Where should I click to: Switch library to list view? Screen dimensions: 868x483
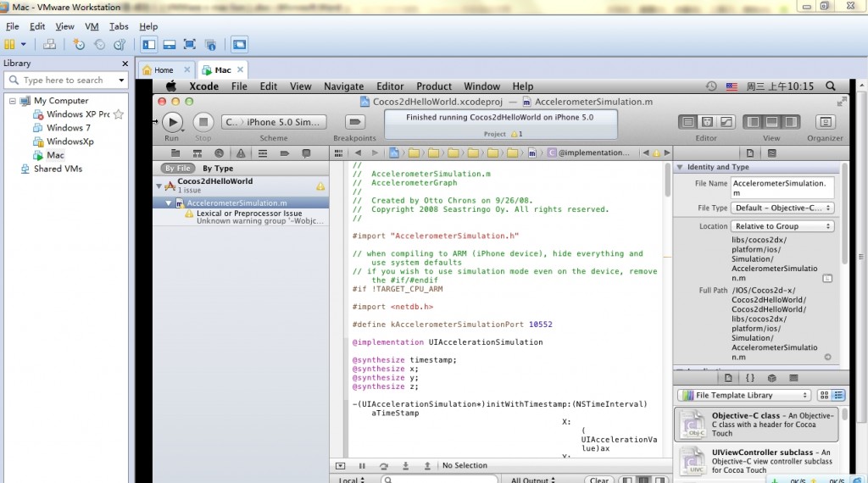click(x=838, y=395)
